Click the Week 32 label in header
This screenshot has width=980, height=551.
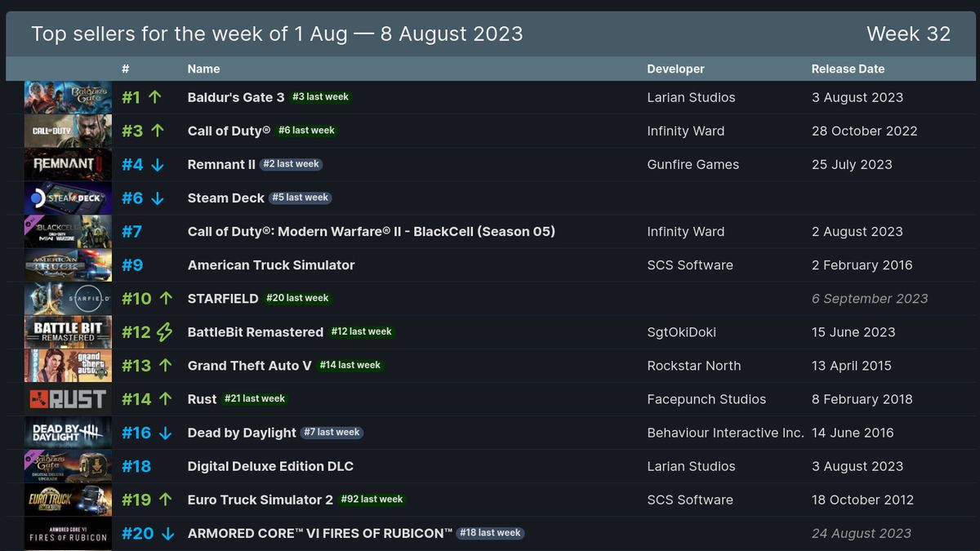(x=909, y=33)
